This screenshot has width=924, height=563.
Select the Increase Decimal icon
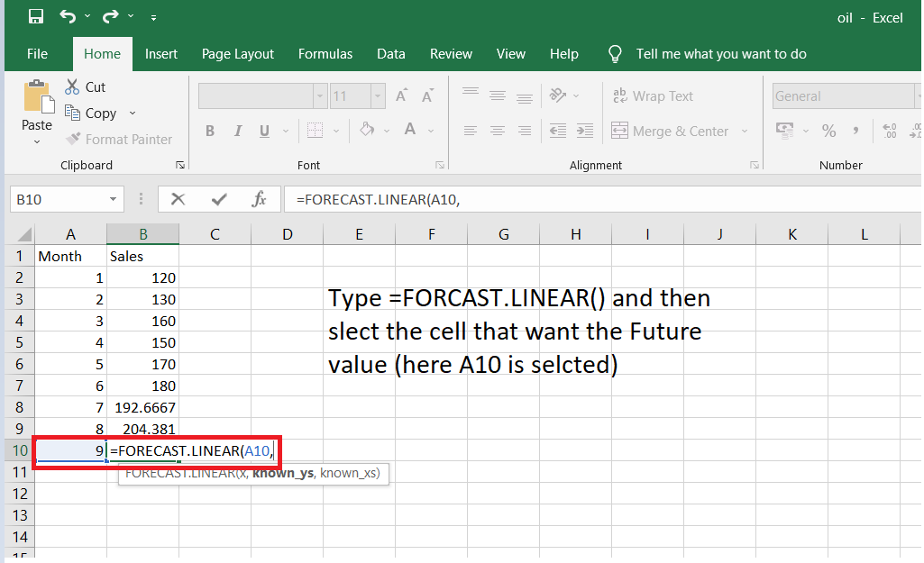(x=892, y=131)
